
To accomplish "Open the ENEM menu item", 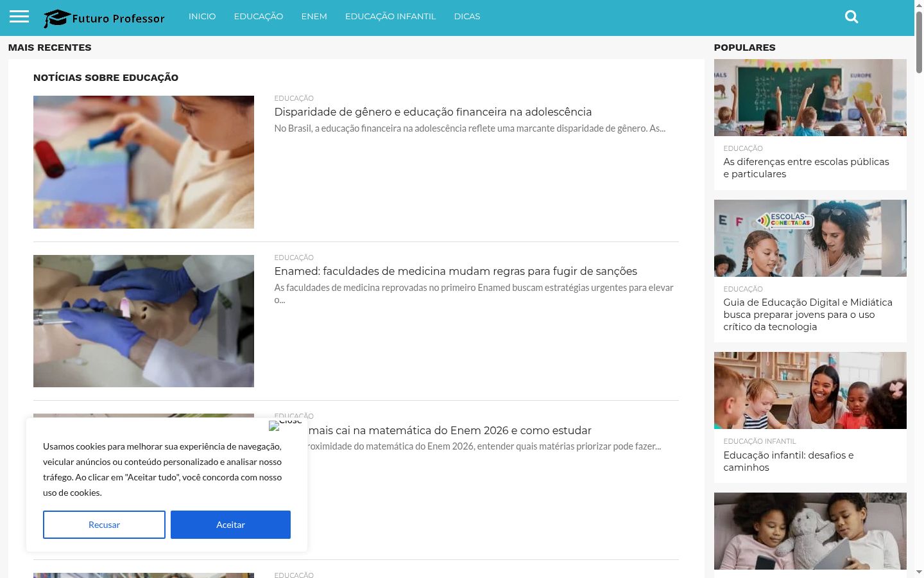I will 314,17.
